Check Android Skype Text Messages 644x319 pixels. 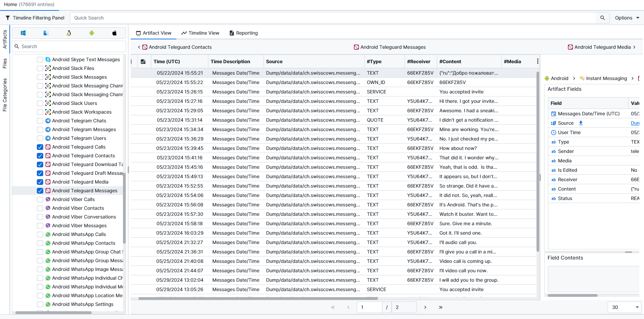click(x=40, y=59)
